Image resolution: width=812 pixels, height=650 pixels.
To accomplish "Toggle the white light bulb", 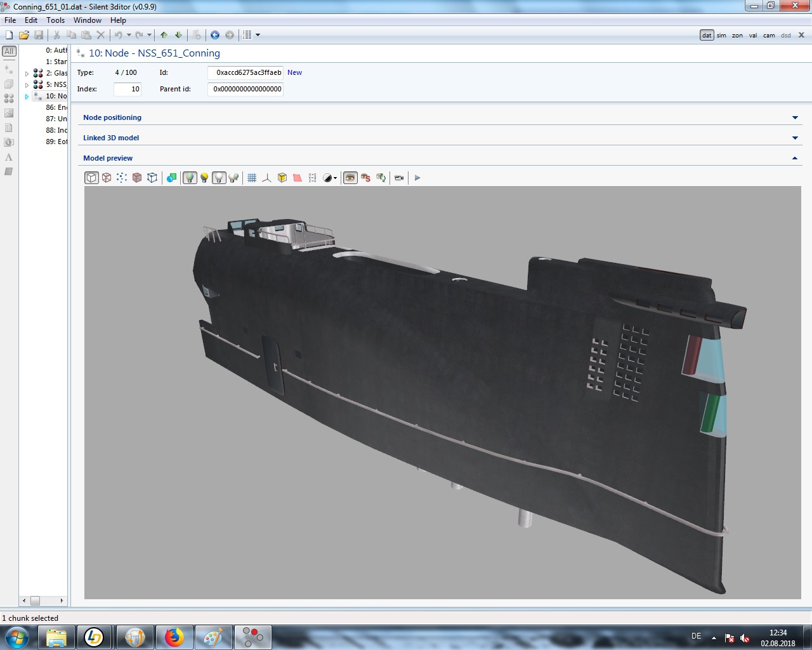I will coord(219,178).
